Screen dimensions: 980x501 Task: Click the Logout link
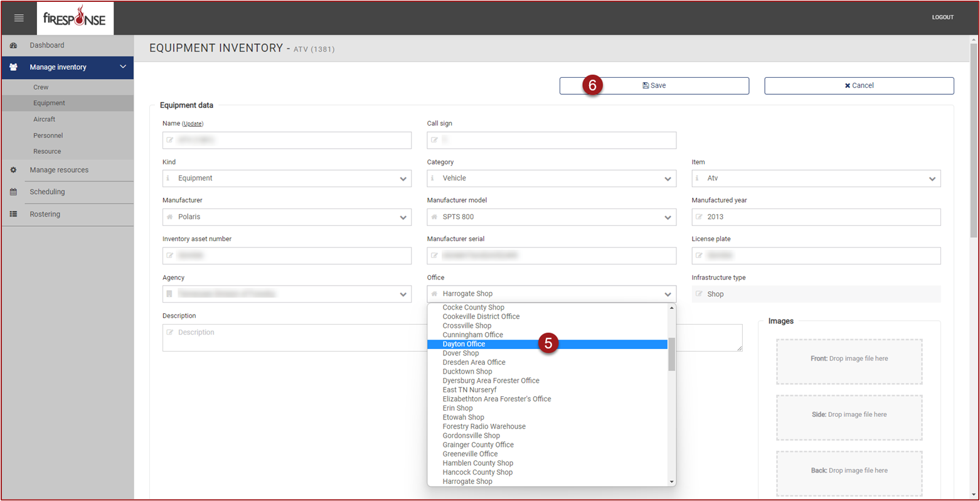(x=942, y=18)
